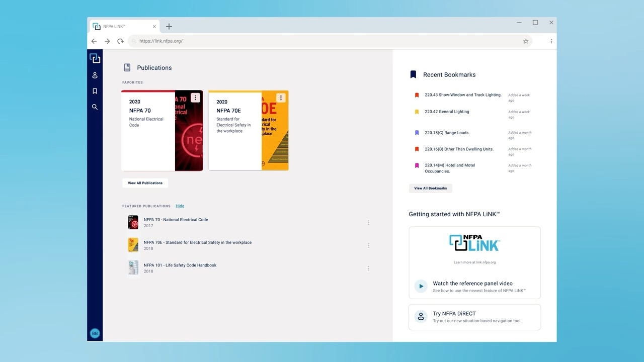Click Watch the reference panel video text

[472, 284]
